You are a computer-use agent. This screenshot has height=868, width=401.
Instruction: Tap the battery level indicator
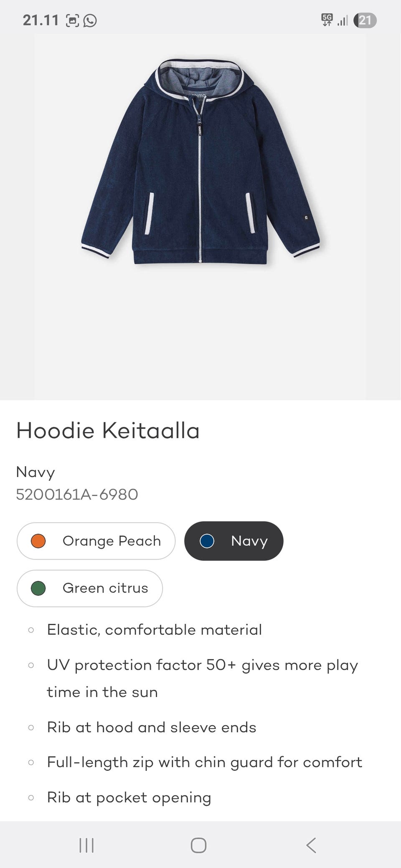point(365,20)
